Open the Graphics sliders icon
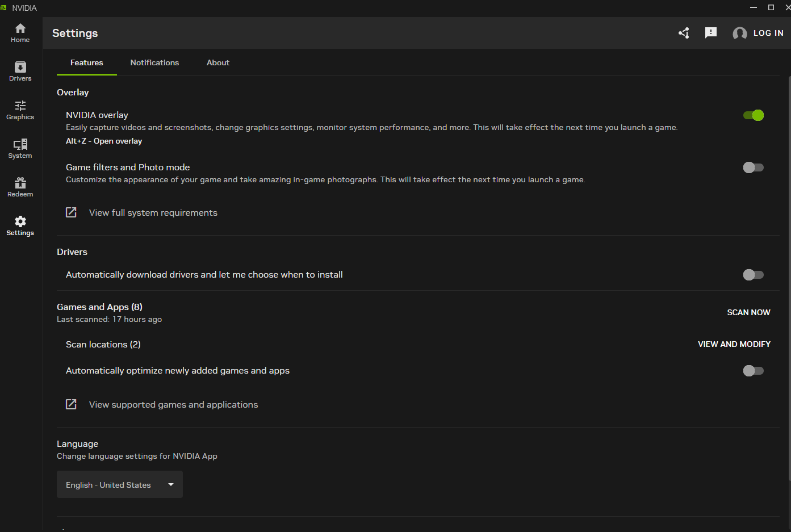The height and width of the screenshot is (532, 791). [x=20, y=106]
